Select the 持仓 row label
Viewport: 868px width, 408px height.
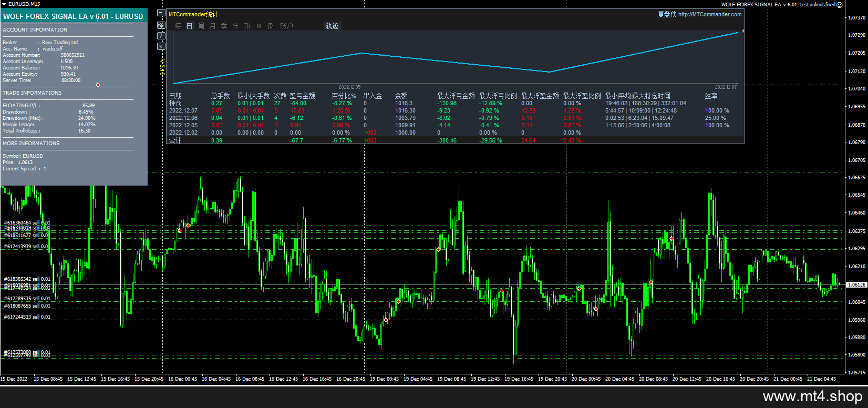pos(175,103)
